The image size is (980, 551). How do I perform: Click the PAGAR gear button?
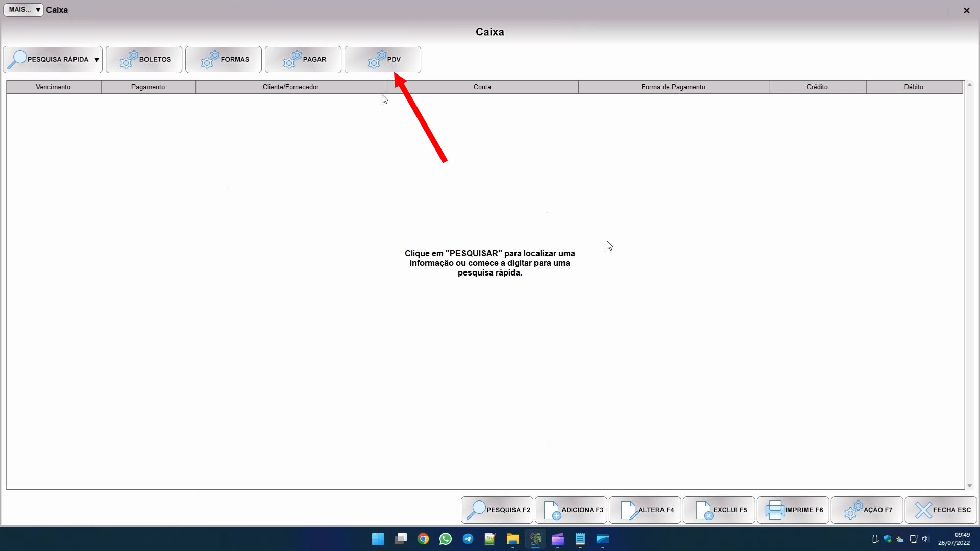pyautogui.click(x=303, y=60)
